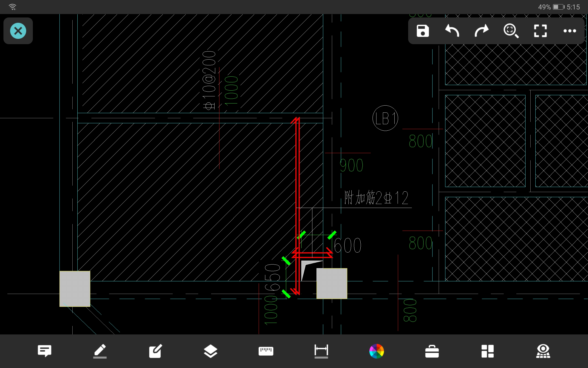
Task: Select the rotated ⌀10@200 rebar label
Action: [209, 80]
